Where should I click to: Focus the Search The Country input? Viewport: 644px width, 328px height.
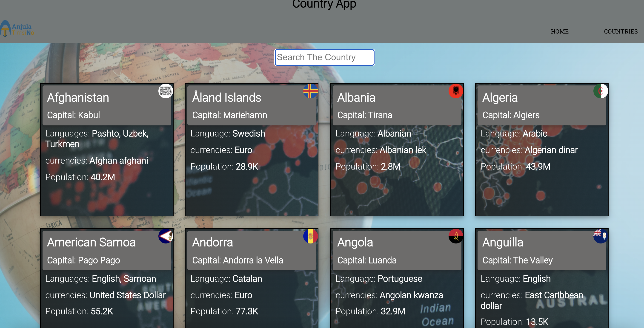[x=324, y=57]
